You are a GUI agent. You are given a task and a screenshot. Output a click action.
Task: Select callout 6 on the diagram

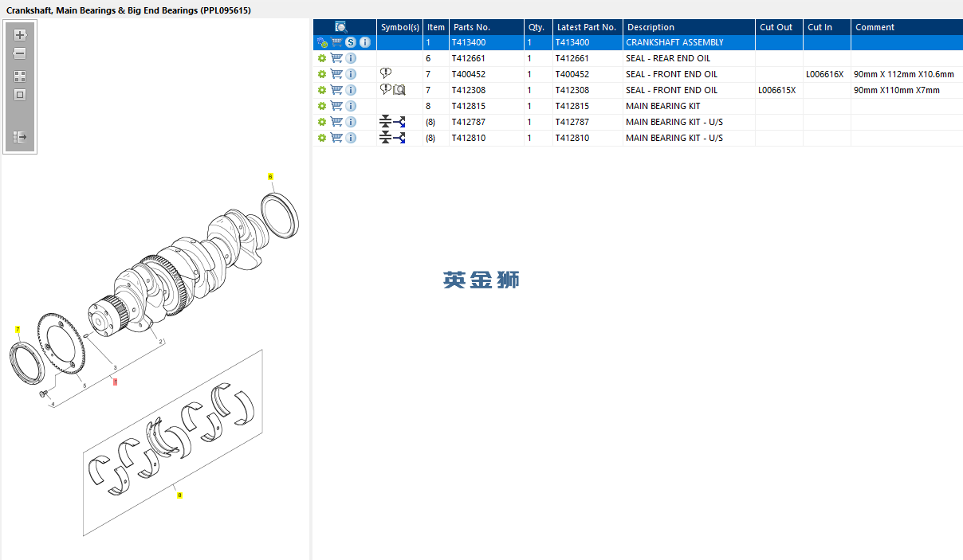[270, 176]
